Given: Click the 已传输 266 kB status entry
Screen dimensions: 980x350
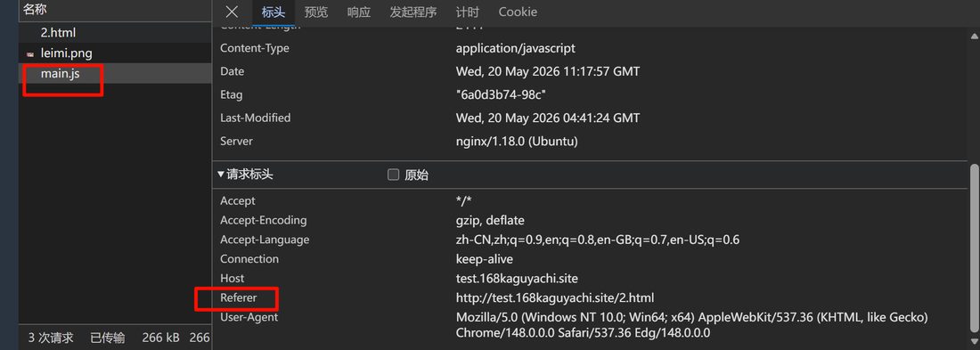Looking at the screenshot, I should click(x=135, y=338).
